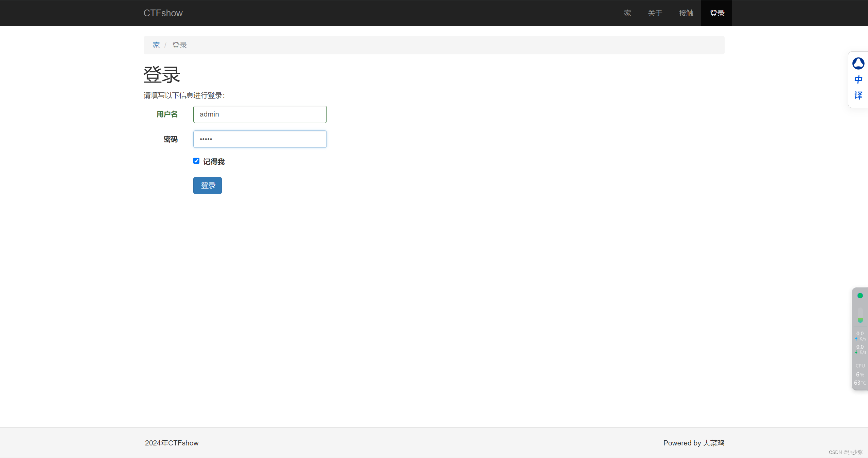The image size is (868, 458).
Task: Click the 记得我 label text
Action: point(214,162)
